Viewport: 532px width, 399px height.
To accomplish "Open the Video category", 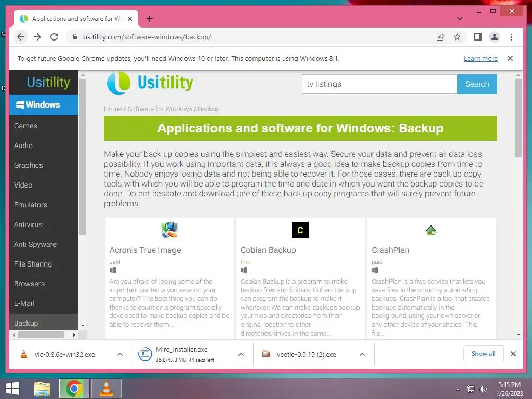I will 23,185.
